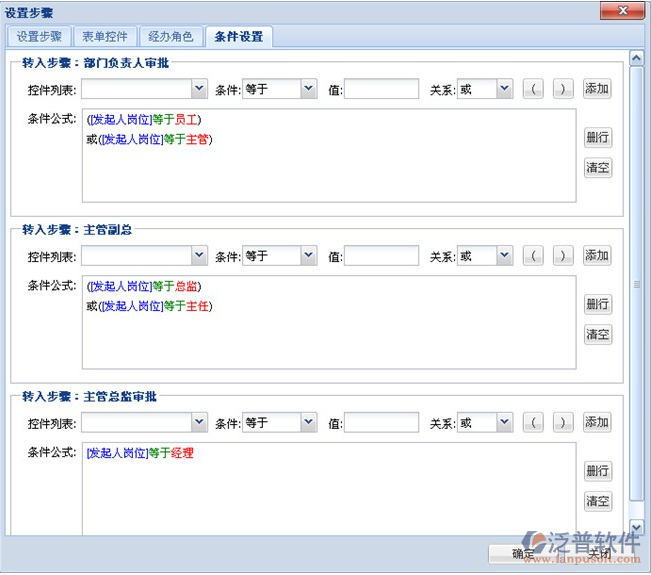Expand 条件 dropdown in 主管副总 section
The image size is (651, 575).
tap(280, 256)
